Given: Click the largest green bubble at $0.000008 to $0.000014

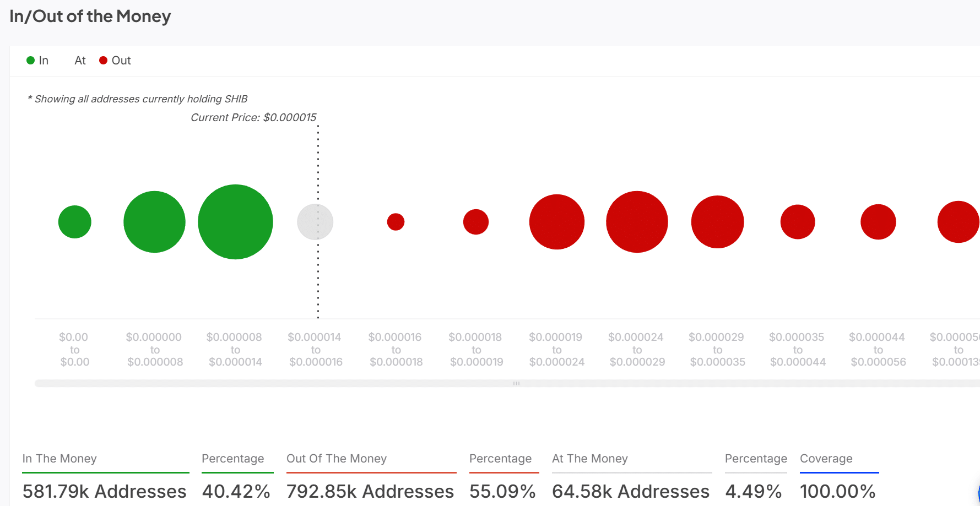Looking at the screenshot, I should pos(235,222).
